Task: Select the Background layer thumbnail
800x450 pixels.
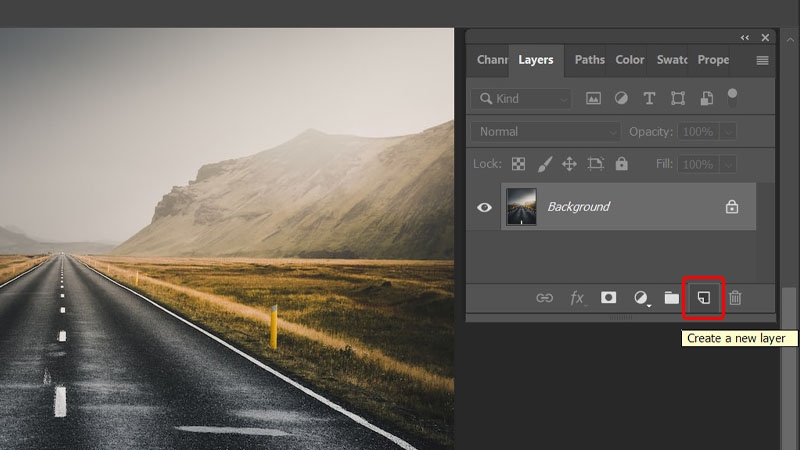Action: pyautogui.click(x=521, y=207)
